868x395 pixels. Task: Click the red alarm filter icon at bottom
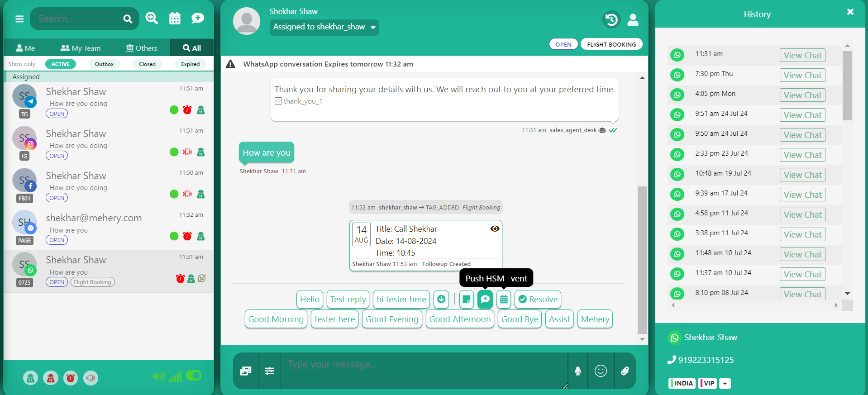point(71,378)
